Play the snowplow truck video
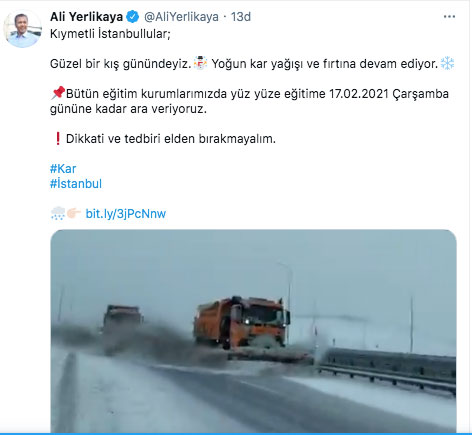Image resolution: width=472 pixels, height=435 pixels. pos(253,331)
